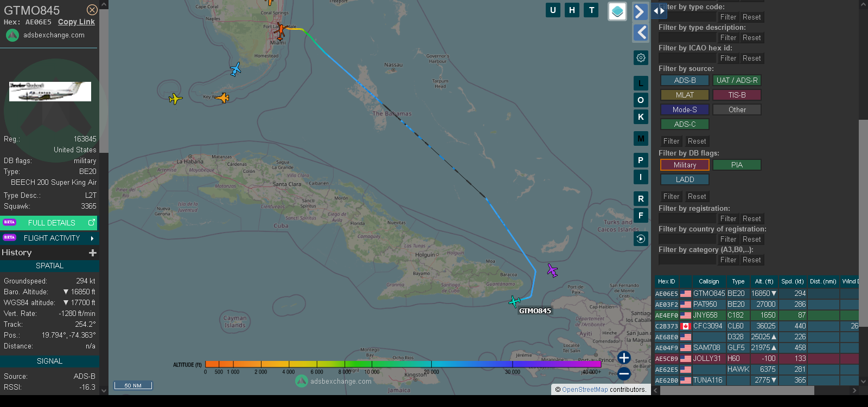The width and height of the screenshot is (868, 407).
Task: Expand the FLIGHT ACTIVITY arrow
Action: pyautogui.click(x=92, y=238)
